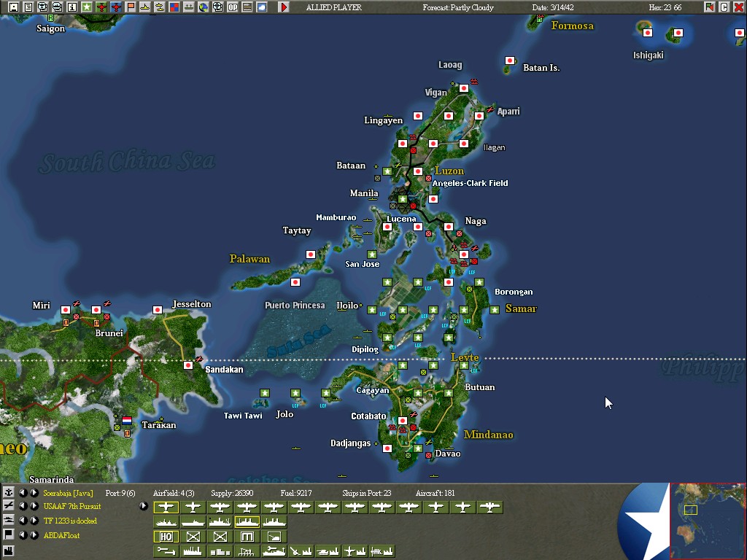Click the red and blue squares toolbar icon

174,7
